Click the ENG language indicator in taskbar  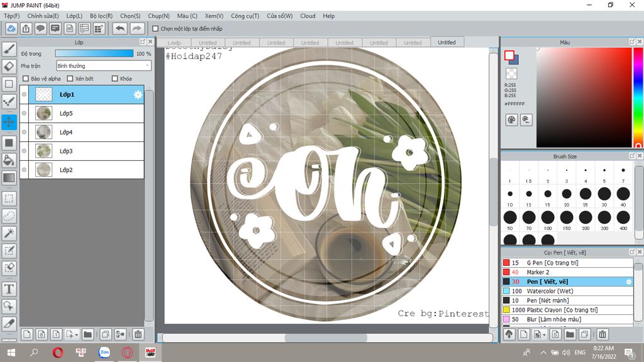tap(579, 353)
